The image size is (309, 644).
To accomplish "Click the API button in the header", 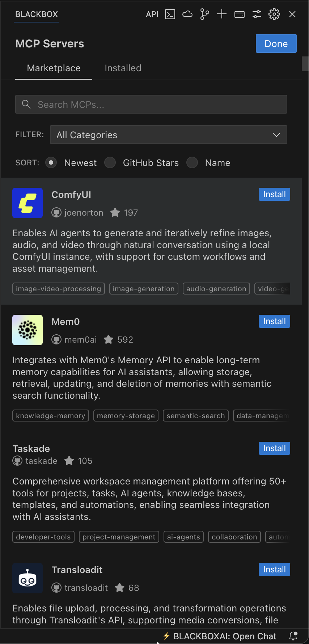I will [x=152, y=14].
